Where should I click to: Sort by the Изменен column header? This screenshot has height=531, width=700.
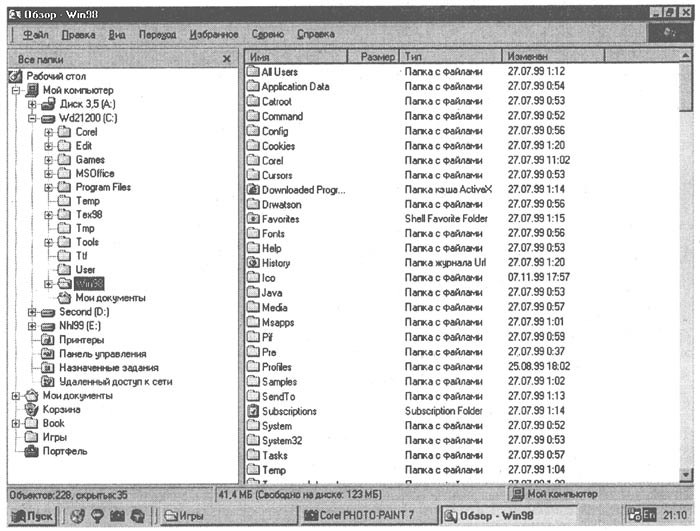pyautogui.click(x=553, y=57)
